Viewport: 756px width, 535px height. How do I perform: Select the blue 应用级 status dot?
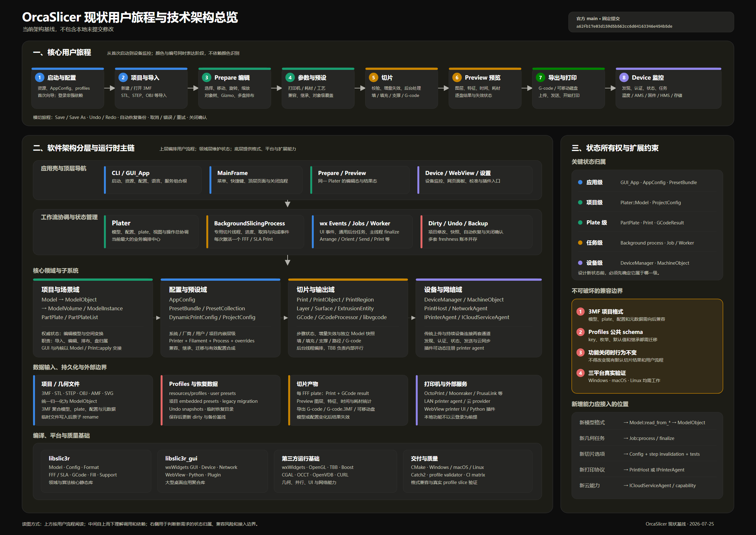(580, 182)
